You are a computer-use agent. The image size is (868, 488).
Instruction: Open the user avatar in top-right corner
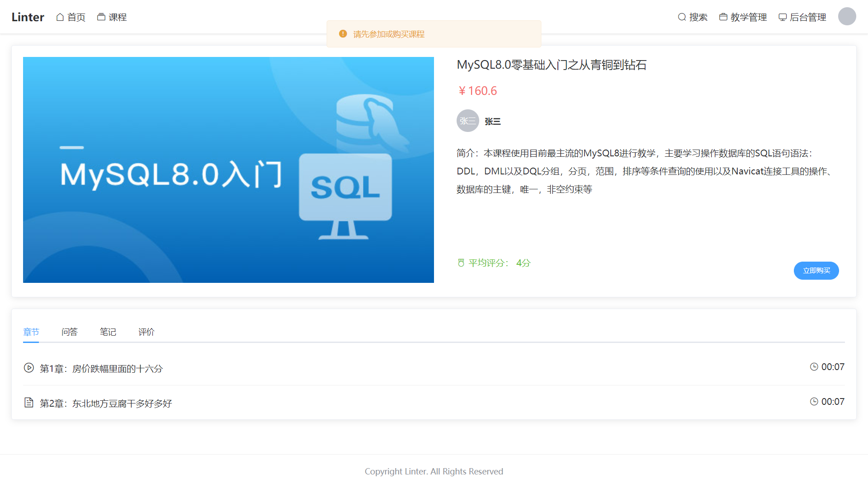[x=847, y=16]
